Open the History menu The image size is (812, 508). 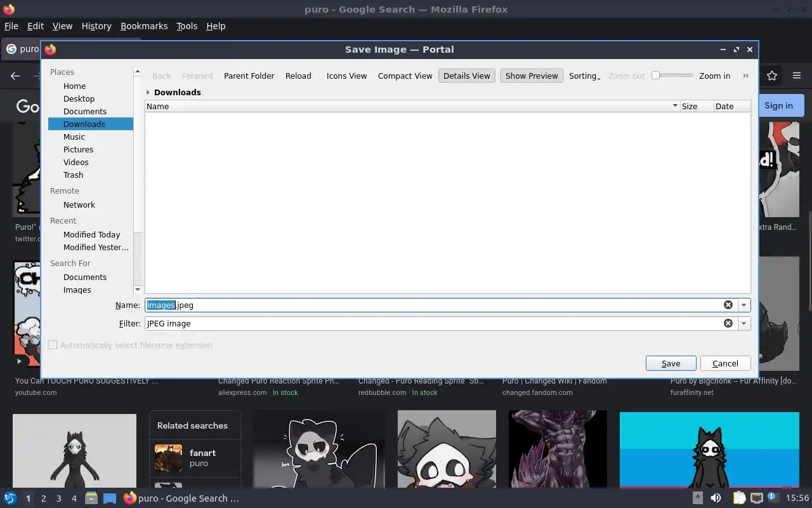tap(96, 26)
